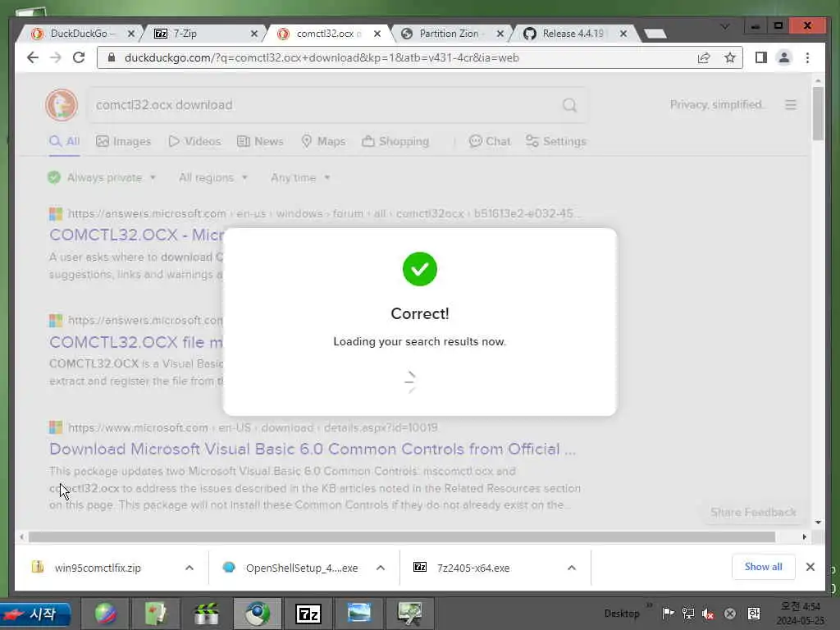
Task: Open the profile avatar icon
Action: point(783,58)
